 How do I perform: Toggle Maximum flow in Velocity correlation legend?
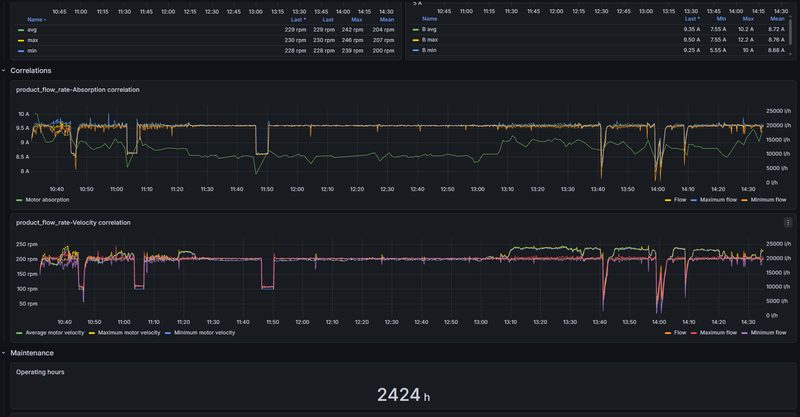(718, 332)
